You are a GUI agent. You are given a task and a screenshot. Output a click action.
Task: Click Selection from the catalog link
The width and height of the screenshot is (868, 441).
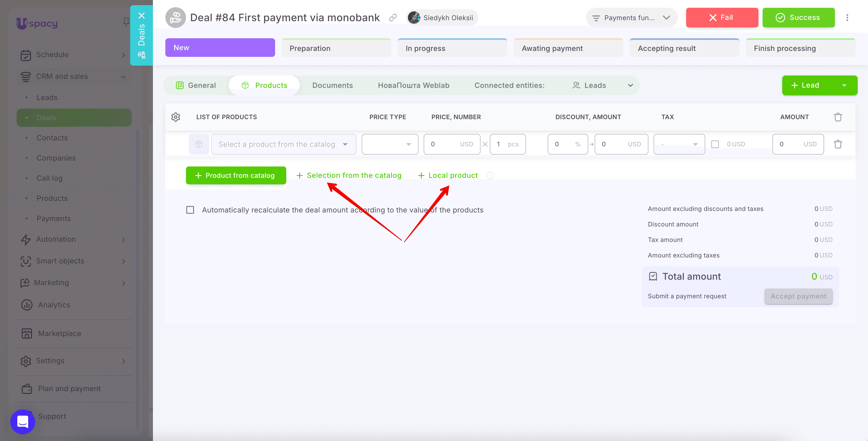(x=349, y=175)
